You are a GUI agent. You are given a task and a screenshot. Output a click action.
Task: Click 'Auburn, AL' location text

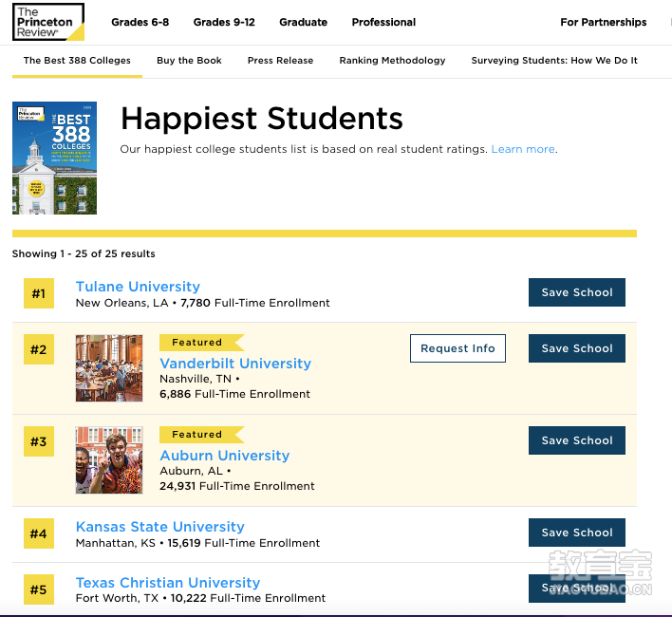click(x=191, y=472)
